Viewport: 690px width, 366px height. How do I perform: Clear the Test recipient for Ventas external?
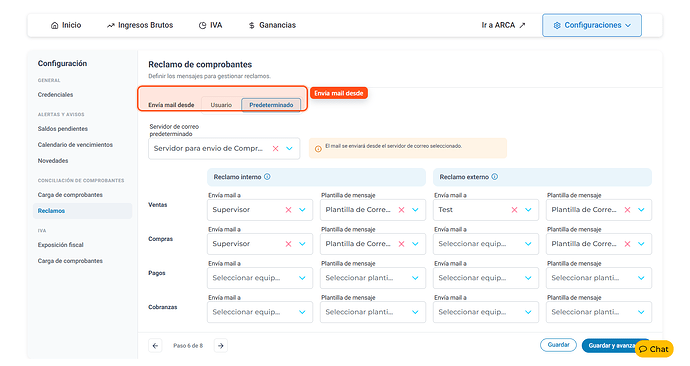click(x=514, y=210)
